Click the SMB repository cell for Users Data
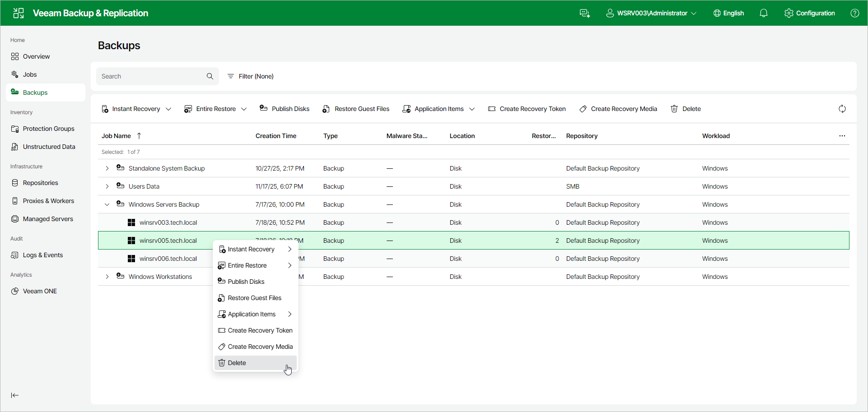This screenshot has height=412, width=868. pyautogui.click(x=573, y=186)
